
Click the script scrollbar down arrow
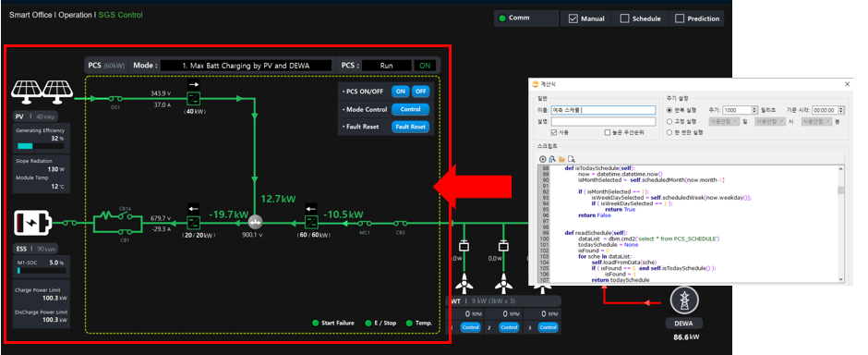(841, 280)
